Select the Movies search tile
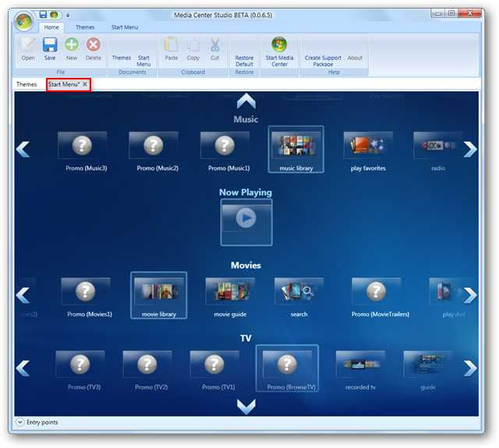 click(x=299, y=298)
